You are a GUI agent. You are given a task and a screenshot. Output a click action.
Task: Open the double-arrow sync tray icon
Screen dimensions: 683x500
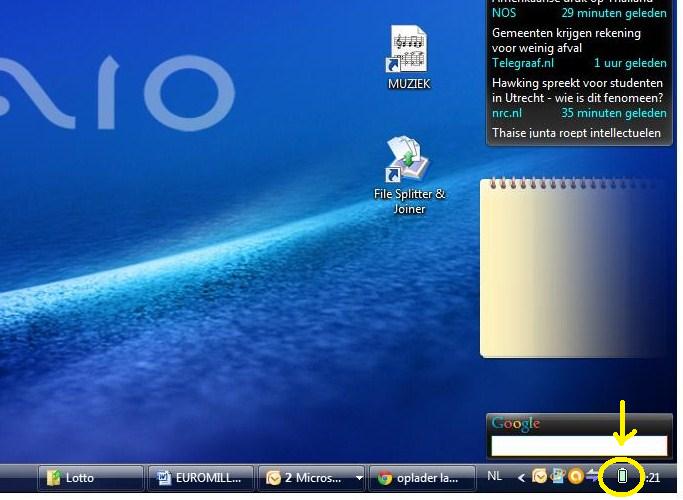592,476
